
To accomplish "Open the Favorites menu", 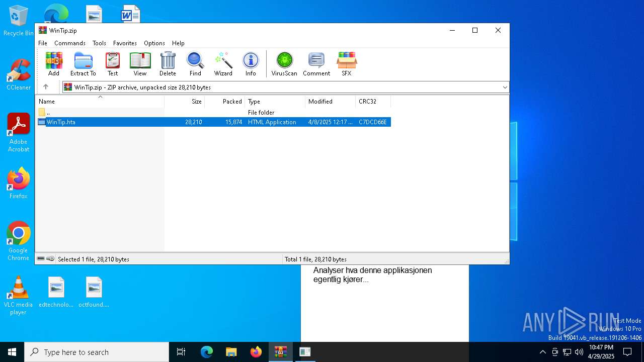I will coord(125,43).
